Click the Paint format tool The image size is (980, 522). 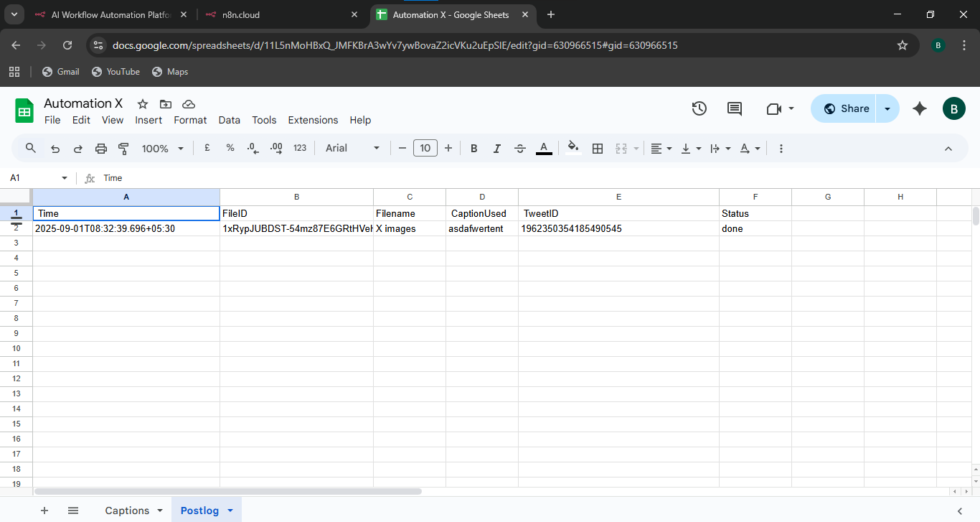tap(123, 148)
